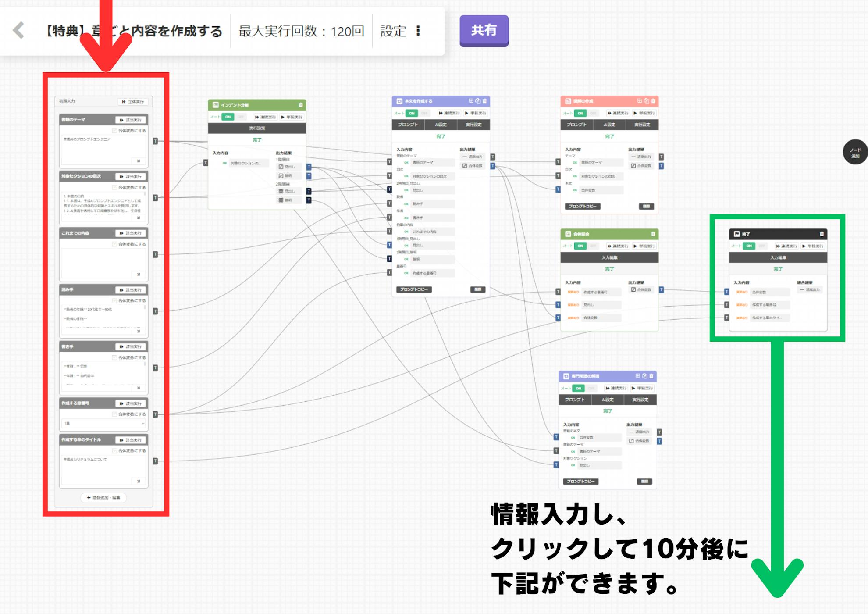Delete the 終了 node via trash icon
Screen dimensions: 868x614
pos(822,234)
